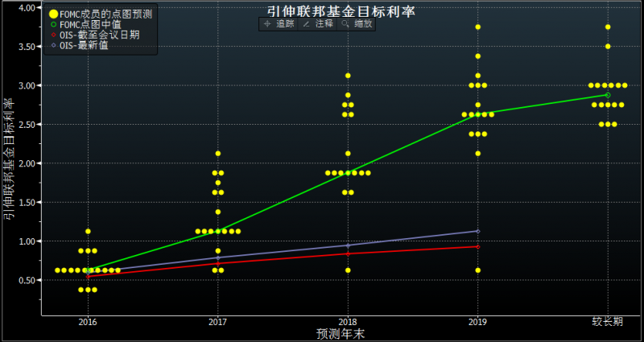Image resolution: width=644 pixels, height=342 pixels.
Task: Click the yellow FOMC成员的点图预测 legend marker
Action: tap(53, 14)
